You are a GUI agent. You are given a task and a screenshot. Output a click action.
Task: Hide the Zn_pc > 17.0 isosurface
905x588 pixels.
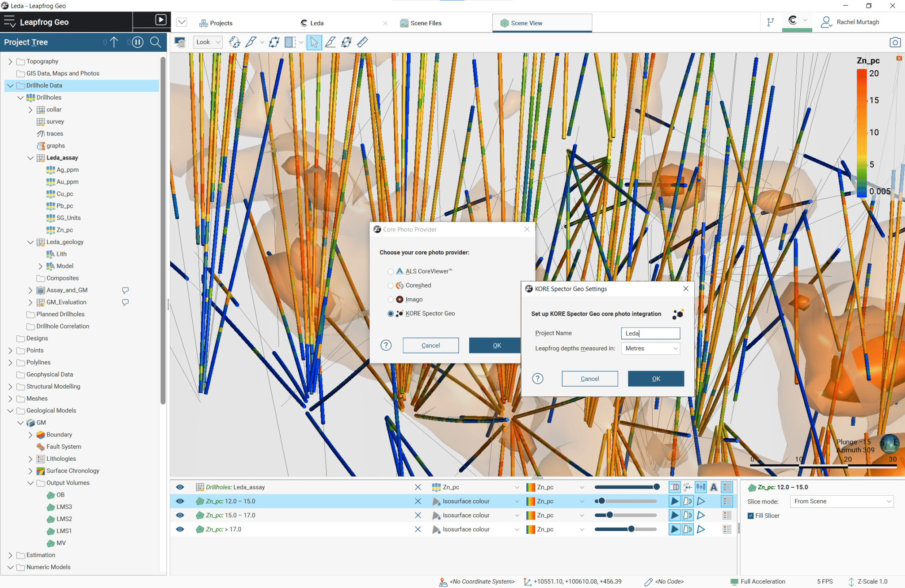coord(180,529)
